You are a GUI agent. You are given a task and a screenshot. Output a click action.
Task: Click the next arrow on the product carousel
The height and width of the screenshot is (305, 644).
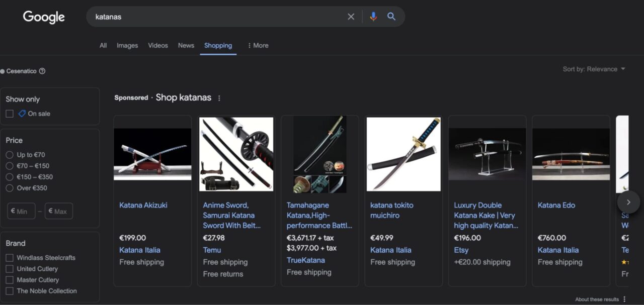point(628,202)
